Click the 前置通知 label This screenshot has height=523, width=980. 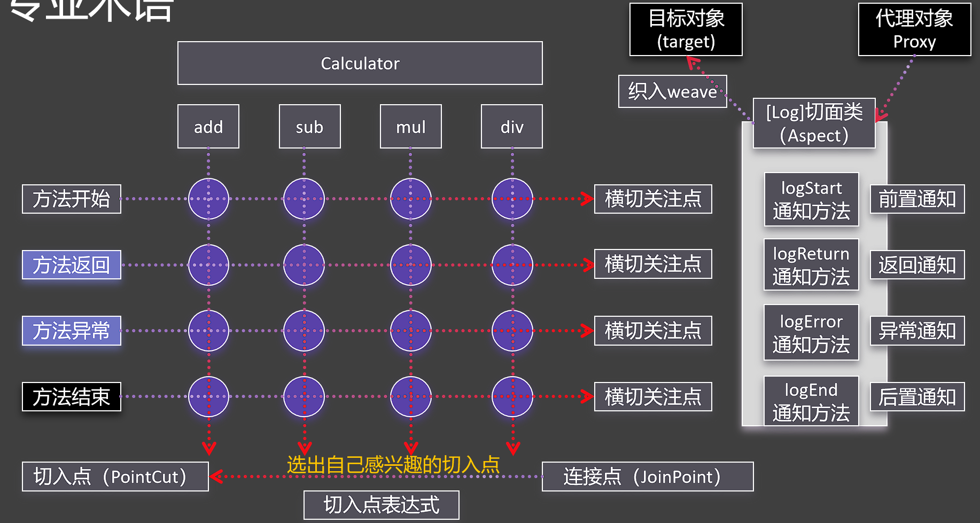coord(917,199)
